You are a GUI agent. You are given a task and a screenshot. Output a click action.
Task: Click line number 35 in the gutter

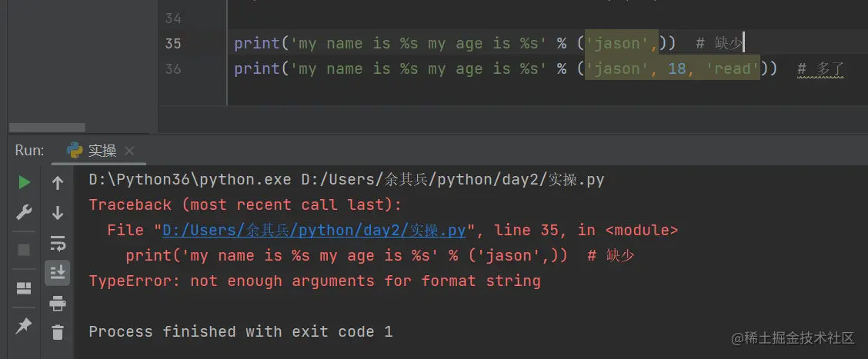click(x=173, y=44)
